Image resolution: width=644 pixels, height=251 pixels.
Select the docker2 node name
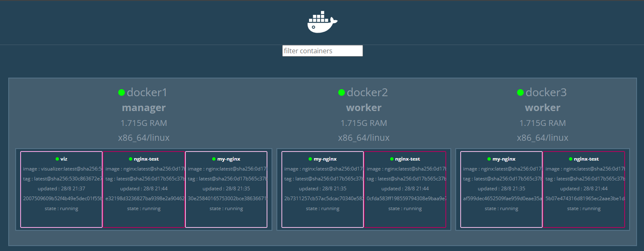tap(367, 92)
